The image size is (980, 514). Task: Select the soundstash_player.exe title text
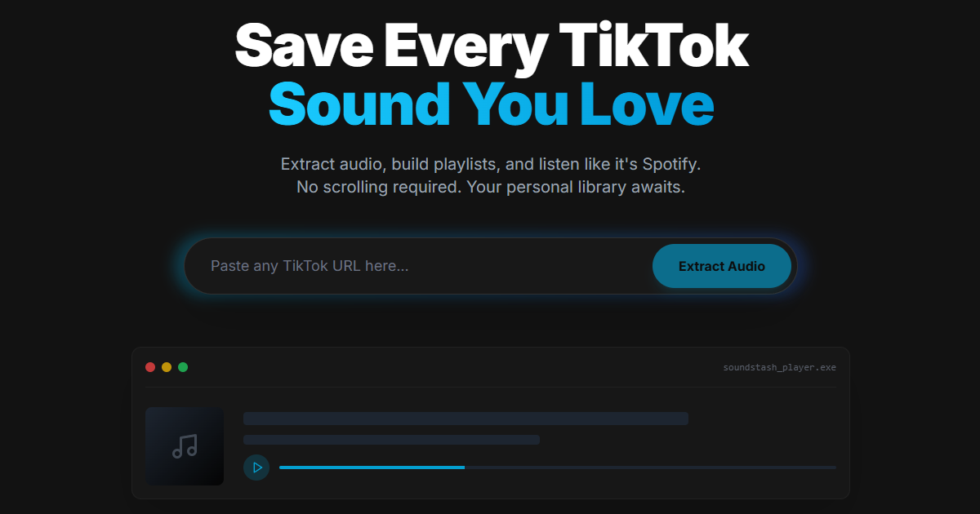tap(779, 367)
